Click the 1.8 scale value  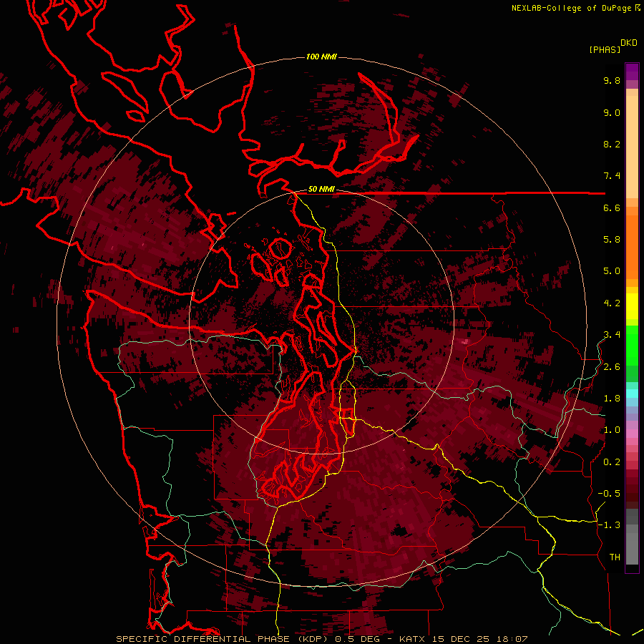pos(612,399)
